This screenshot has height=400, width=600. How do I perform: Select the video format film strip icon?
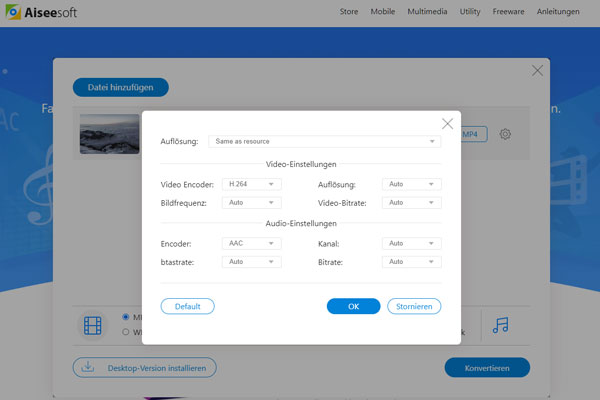coord(93,325)
